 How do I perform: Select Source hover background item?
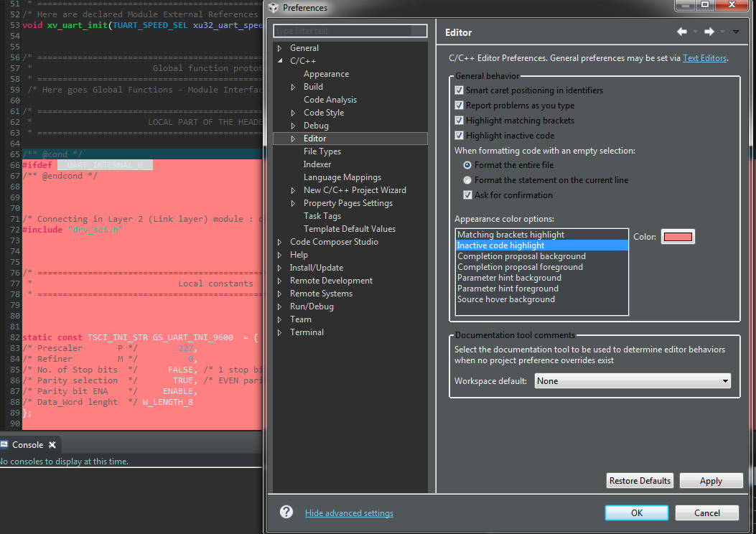pyautogui.click(x=541, y=299)
